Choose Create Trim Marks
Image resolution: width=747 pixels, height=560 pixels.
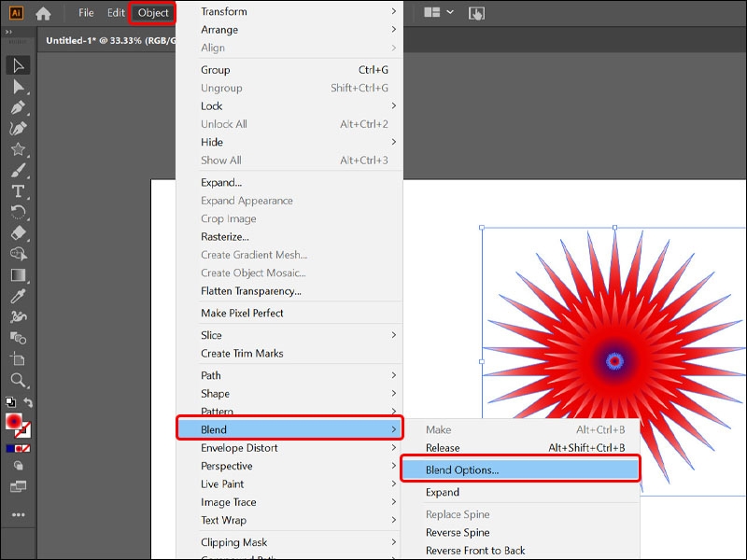(289, 354)
